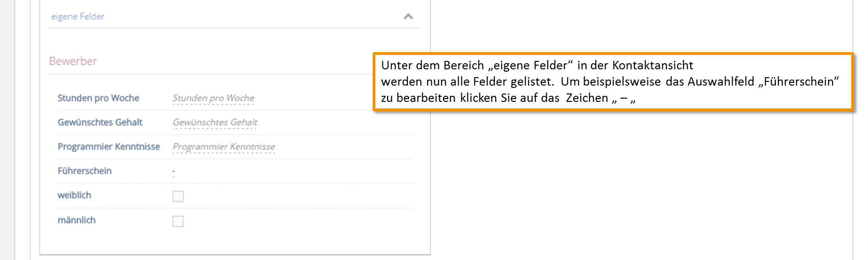The width and height of the screenshot is (868, 260).
Task: Click the Bewerber group heading
Action: pyautogui.click(x=73, y=61)
